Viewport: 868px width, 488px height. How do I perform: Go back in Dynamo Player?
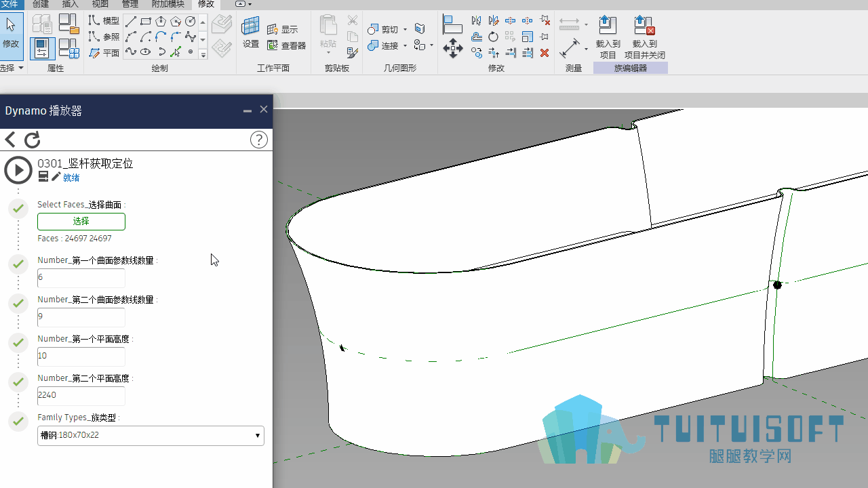click(x=10, y=140)
